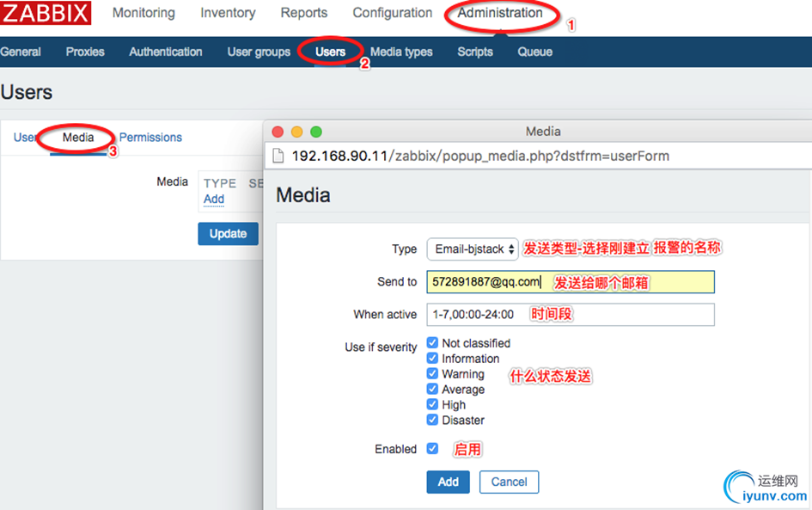The height and width of the screenshot is (510, 812).
Task: Go to Scripts submenu
Action: pyautogui.click(x=475, y=52)
